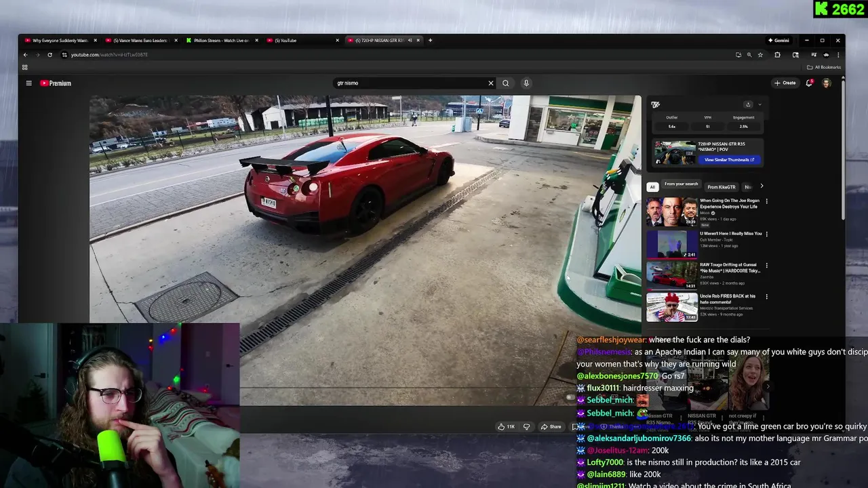Screen dimensions: 868x488
Task: View site information icon in address bar
Action: click(x=64, y=55)
